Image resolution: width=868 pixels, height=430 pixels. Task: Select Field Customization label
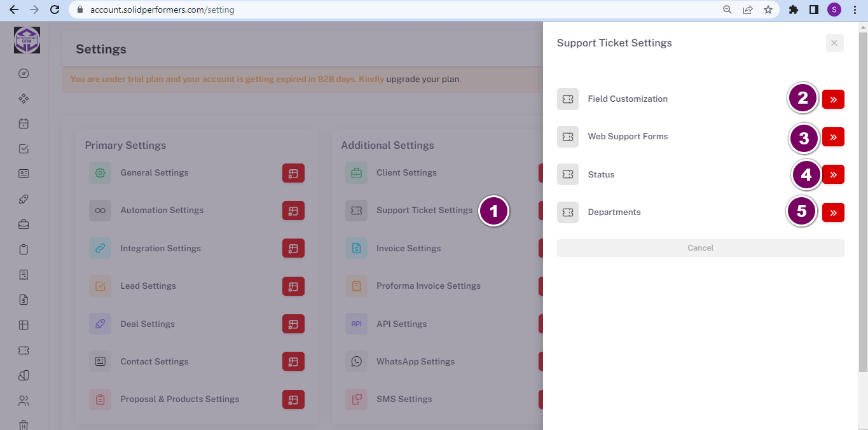628,99
